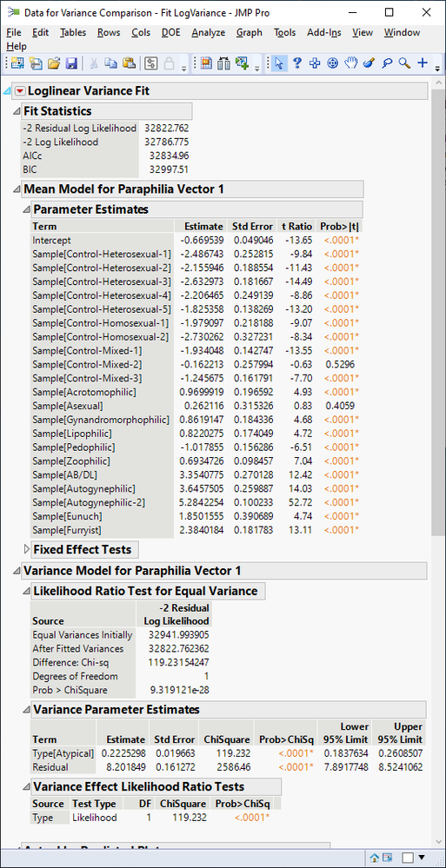Open the Analyze menu
Viewport: 446px width, 868px height.
pyautogui.click(x=209, y=33)
